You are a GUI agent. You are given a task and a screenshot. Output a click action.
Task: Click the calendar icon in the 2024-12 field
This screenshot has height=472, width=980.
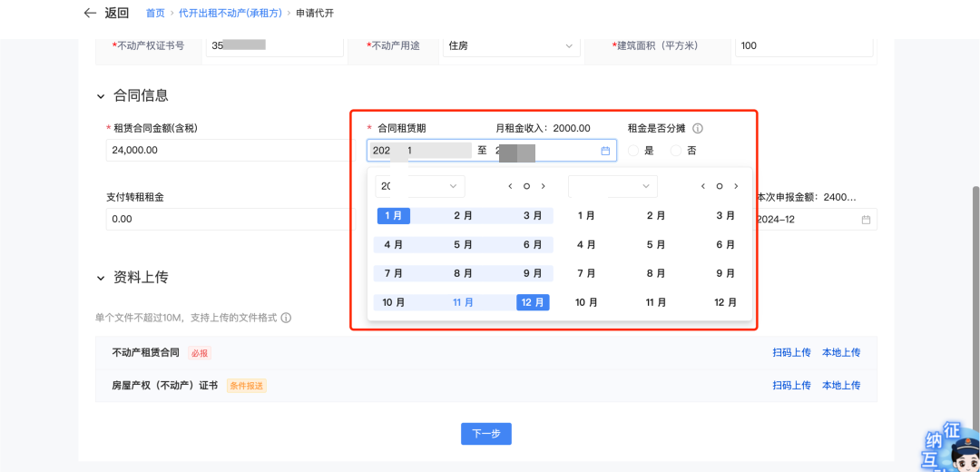click(866, 220)
